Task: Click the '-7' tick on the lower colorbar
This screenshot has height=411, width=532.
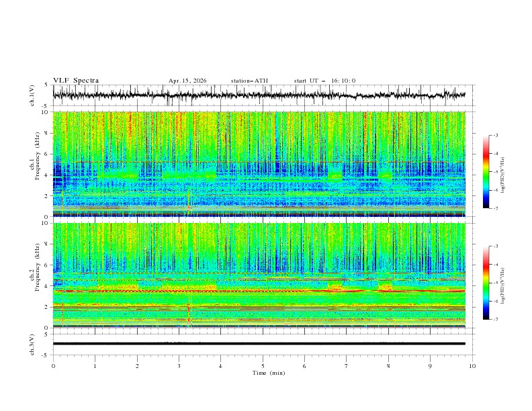Action: point(495,320)
